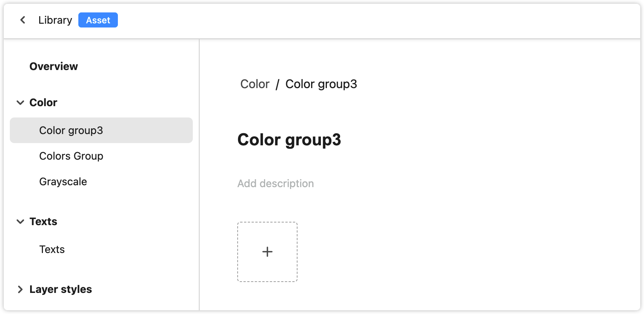Click the Library title in header

click(55, 20)
